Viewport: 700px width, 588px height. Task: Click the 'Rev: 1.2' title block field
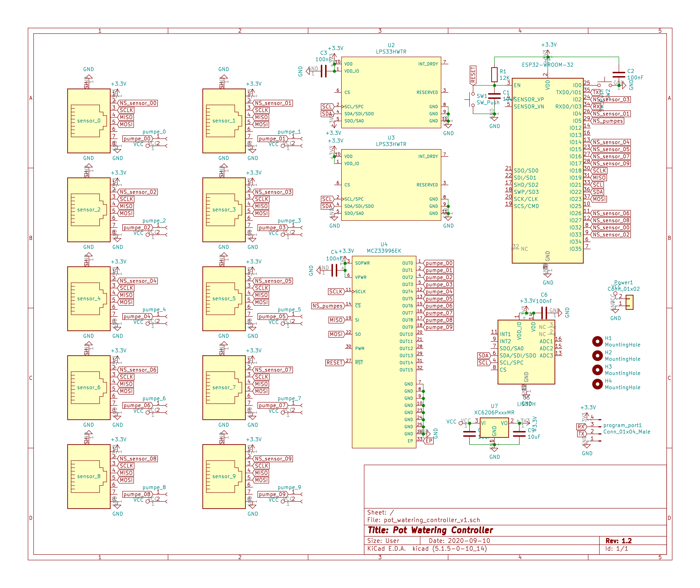pos(619,541)
